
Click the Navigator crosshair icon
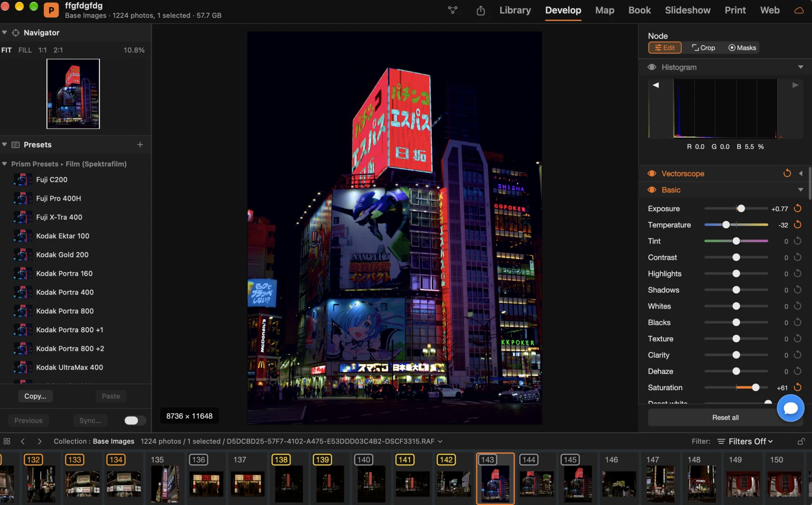[16, 32]
